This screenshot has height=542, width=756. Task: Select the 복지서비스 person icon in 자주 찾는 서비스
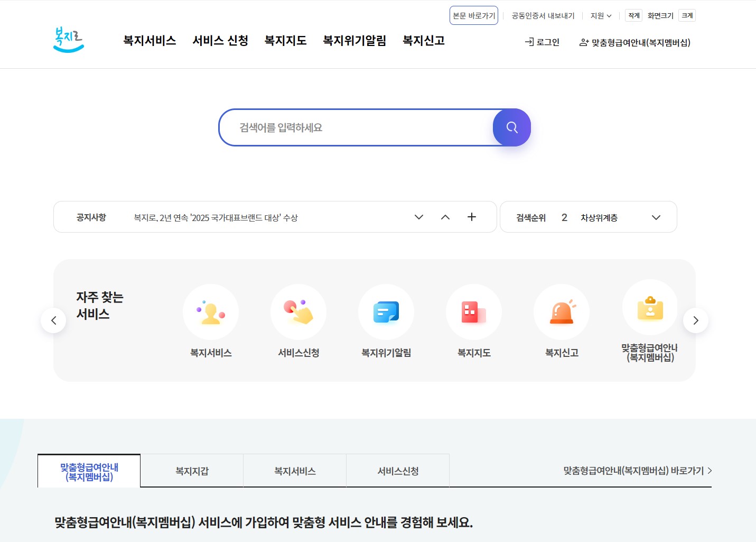(x=210, y=312)
